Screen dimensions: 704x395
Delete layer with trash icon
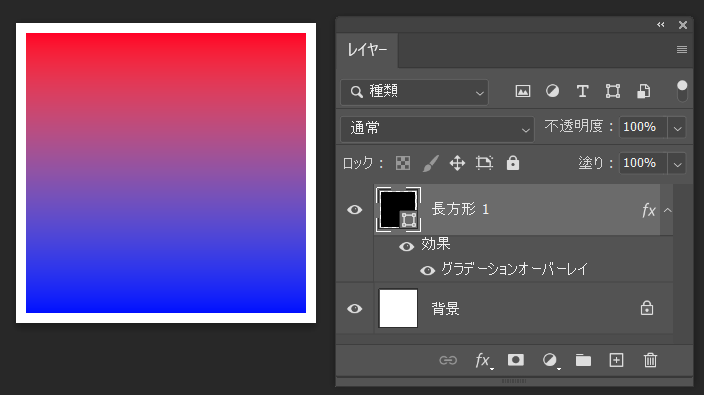pos(650,360)
